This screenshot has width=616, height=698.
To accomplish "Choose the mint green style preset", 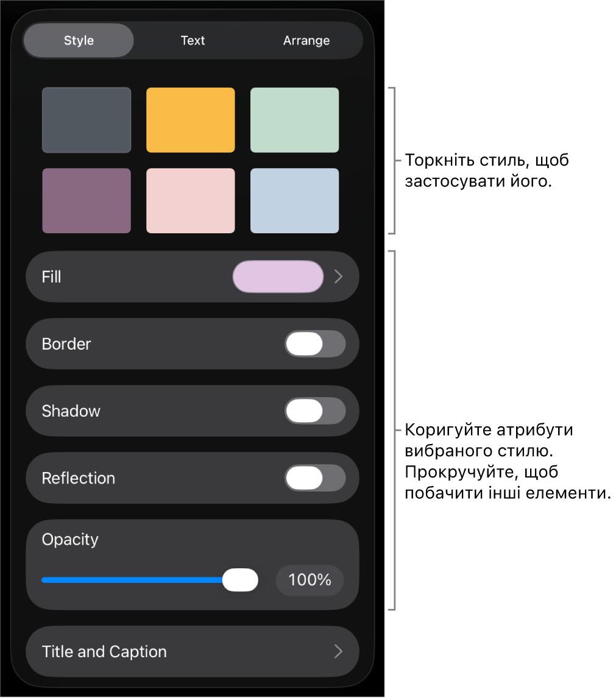I will [294, 120].
